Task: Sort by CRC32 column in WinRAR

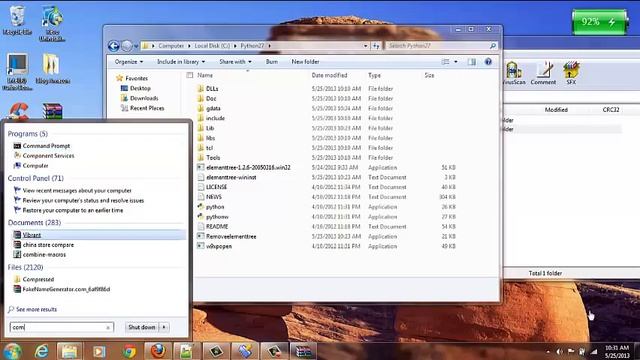Action: pyautogui.click(x=611, y=109)
